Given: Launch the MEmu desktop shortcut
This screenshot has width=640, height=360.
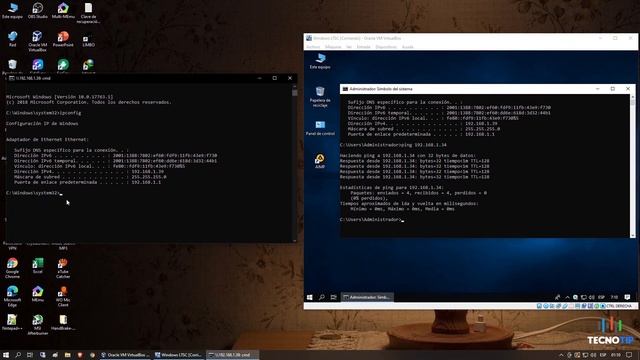Looking at the screenshot, I should click(x=38, y=294).
